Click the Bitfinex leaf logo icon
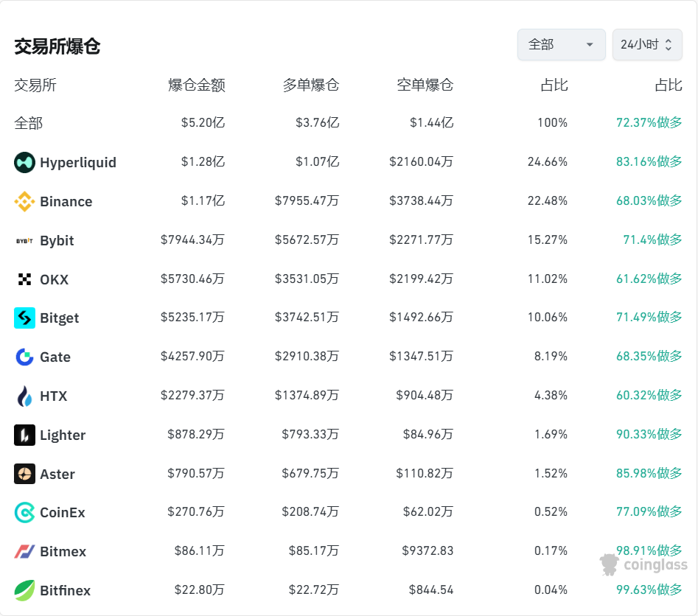The image size is (698, 616). coord(24,590)
